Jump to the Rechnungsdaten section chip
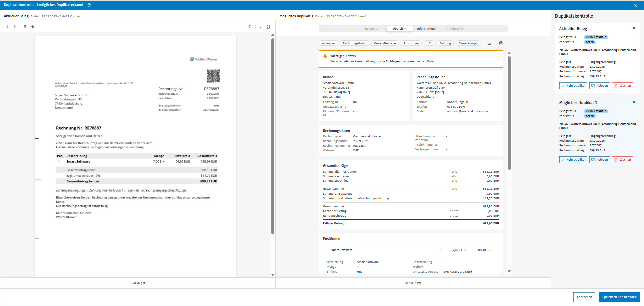The height and width of the screenshot is (306, 644). coord(355,43)
